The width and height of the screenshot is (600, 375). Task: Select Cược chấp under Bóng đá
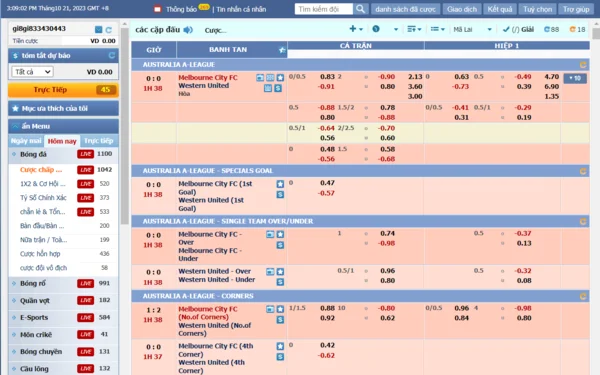click(41, 170)
